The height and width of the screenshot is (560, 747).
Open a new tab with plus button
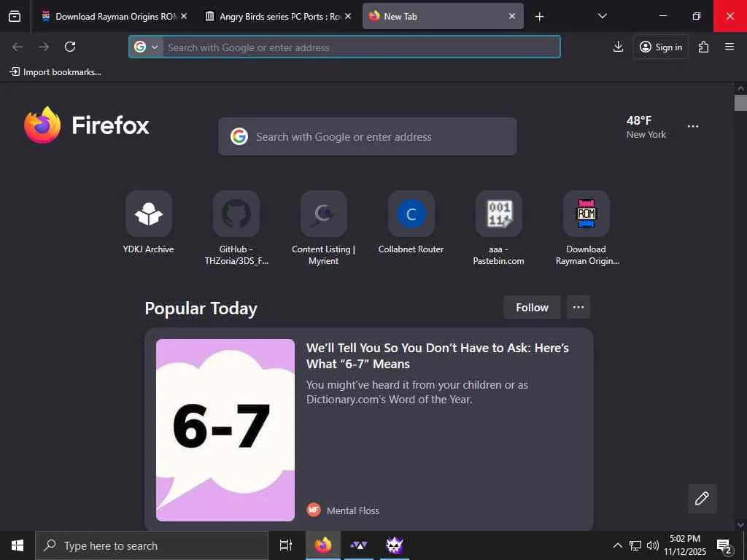coord(539,17)
